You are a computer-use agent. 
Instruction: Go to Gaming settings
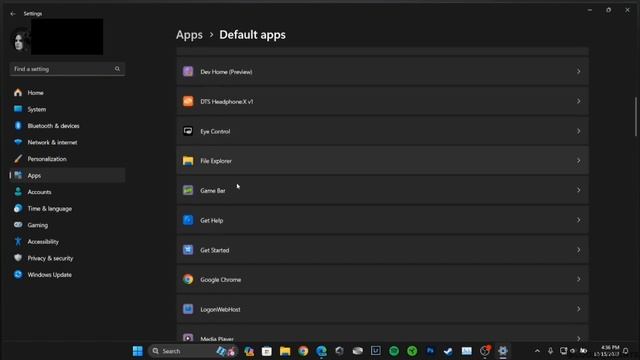pos(67,225)
